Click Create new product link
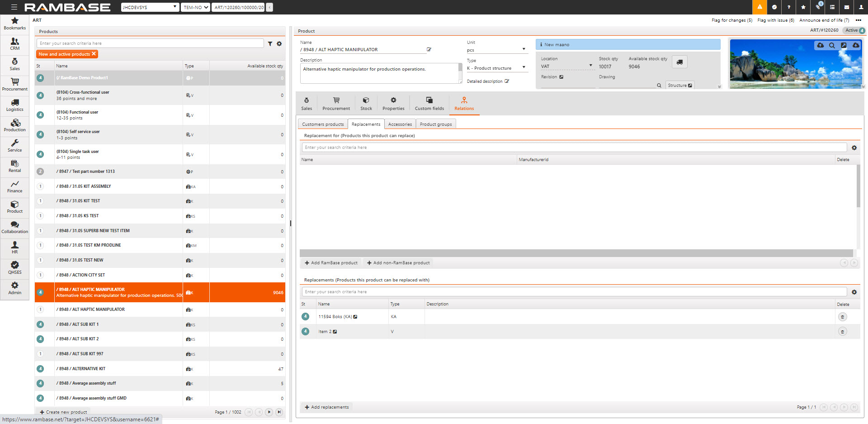 point(63,412)
